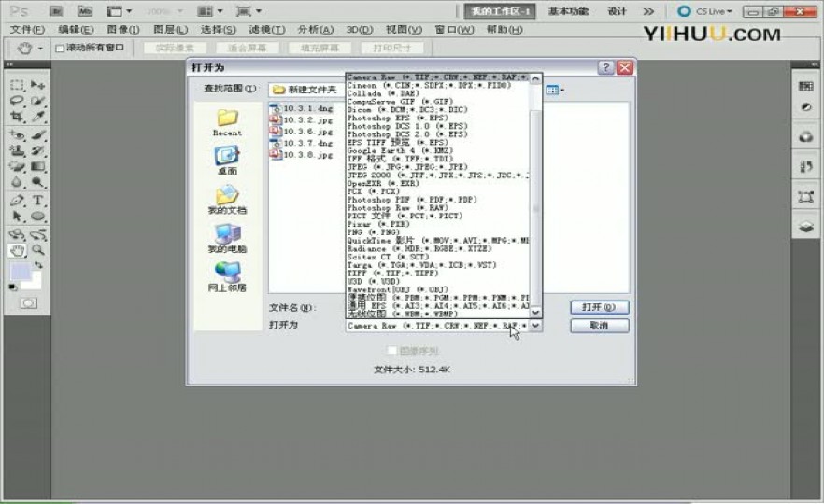Toggle the 滚动所有窗口 checkbox
The image size is (824, 504).
click(60, 49)
